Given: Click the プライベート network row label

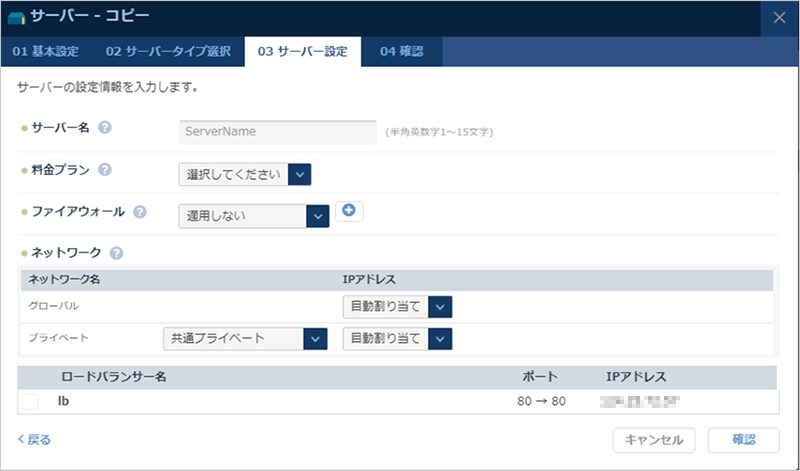Looking at the screenshot, I should 58,338.
